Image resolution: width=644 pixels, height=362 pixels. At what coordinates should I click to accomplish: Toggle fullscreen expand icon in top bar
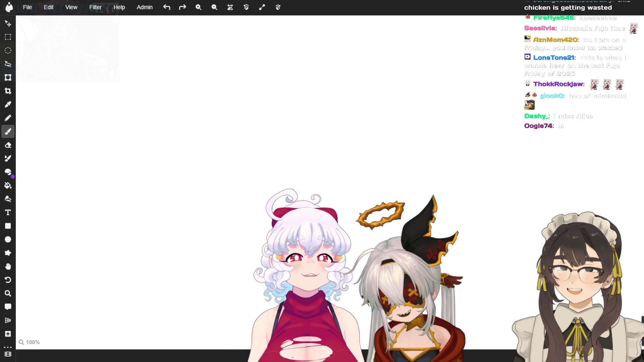click(262, 7)
